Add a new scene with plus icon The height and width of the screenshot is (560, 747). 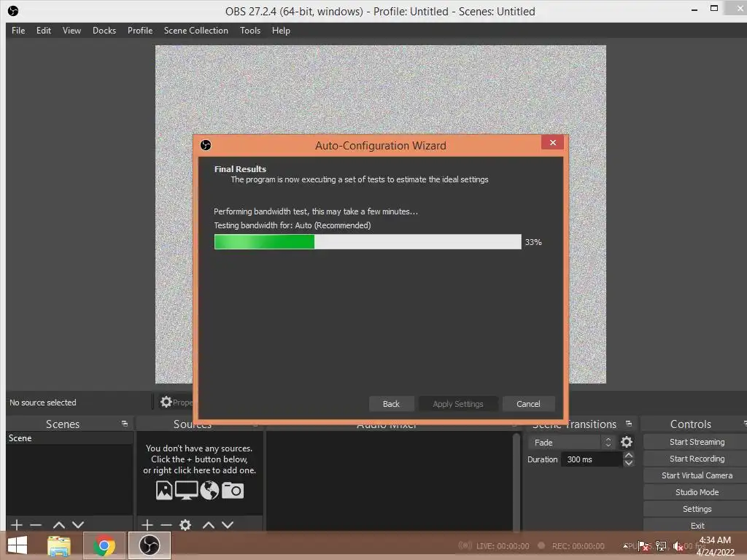coord(17,525)
